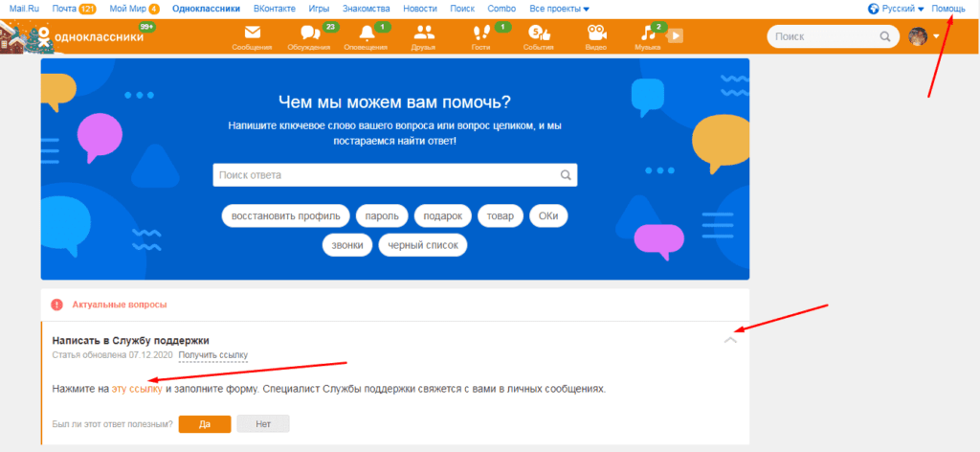The height and width of the screenshot is (452, 980).
Task: Open the Видео video icon
Action: coord(595,36)
